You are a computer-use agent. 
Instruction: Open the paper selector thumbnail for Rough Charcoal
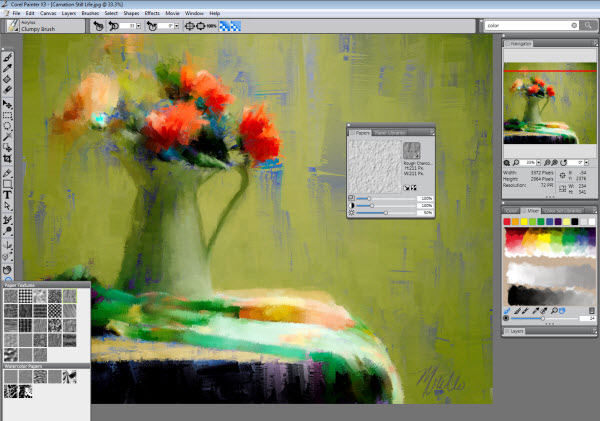pos(412,150)
